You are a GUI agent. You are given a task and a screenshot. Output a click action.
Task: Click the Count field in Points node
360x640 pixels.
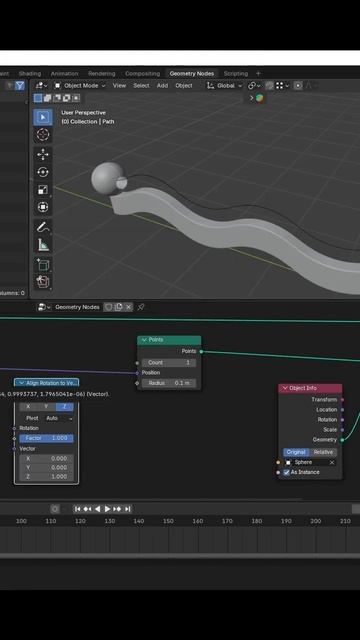(x=169, y=362)
